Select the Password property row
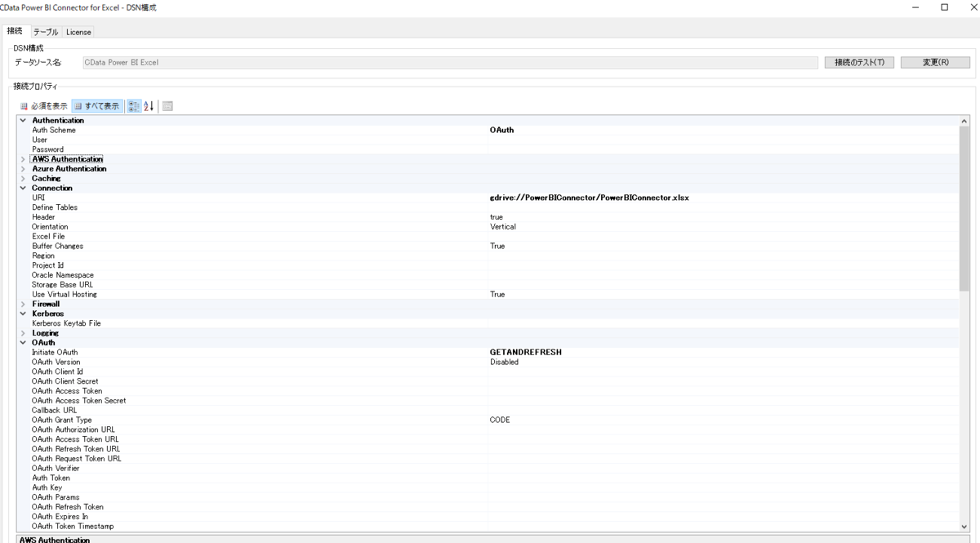Image resolution: width=980 pixels, height=543 pixels. coord(488,150)
